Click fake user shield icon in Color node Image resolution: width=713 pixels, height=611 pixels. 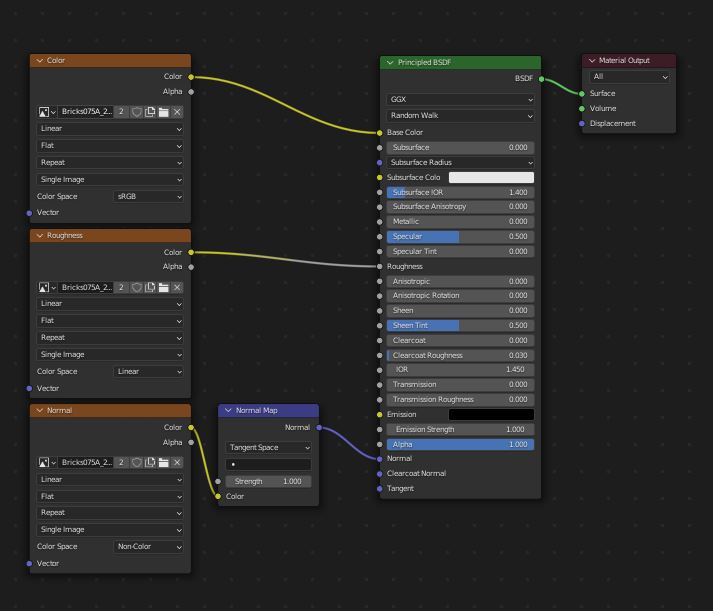tap(136, 112)
